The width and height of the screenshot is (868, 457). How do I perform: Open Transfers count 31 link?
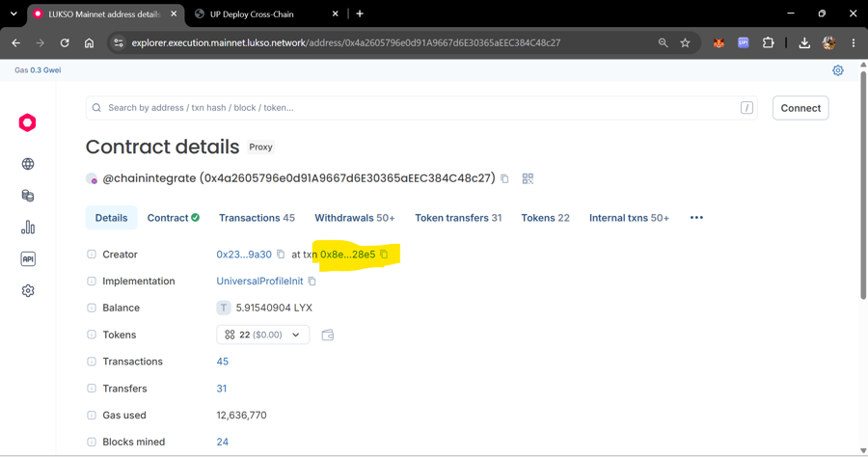222,389
